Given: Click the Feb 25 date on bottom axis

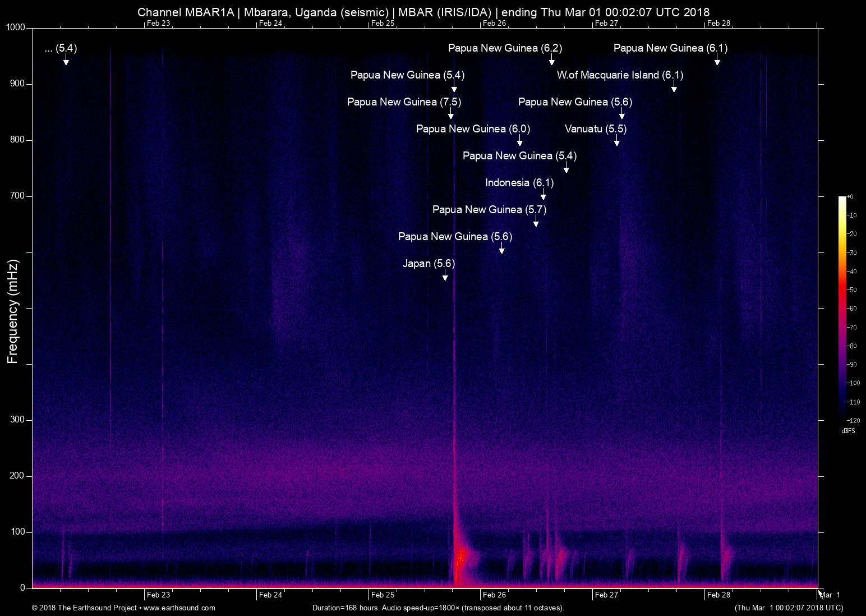Looking at the screenshot, I should tap(383, 595).
